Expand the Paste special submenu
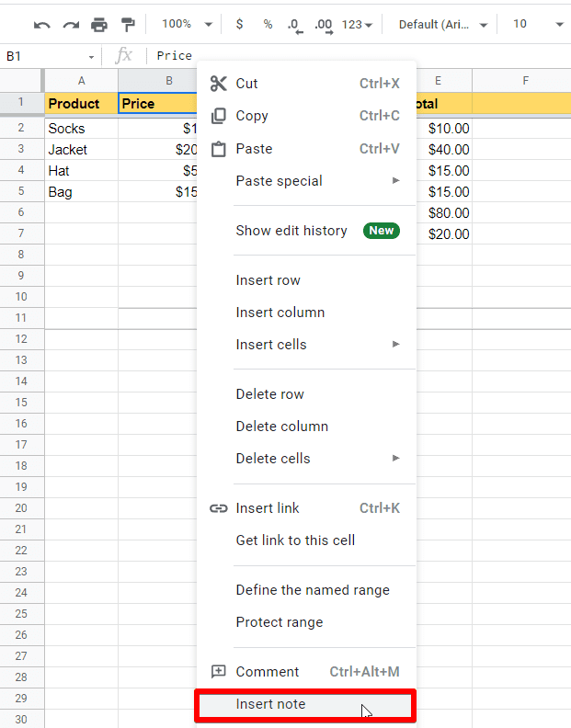Screen dimensions: 571x728 [306, 180]
